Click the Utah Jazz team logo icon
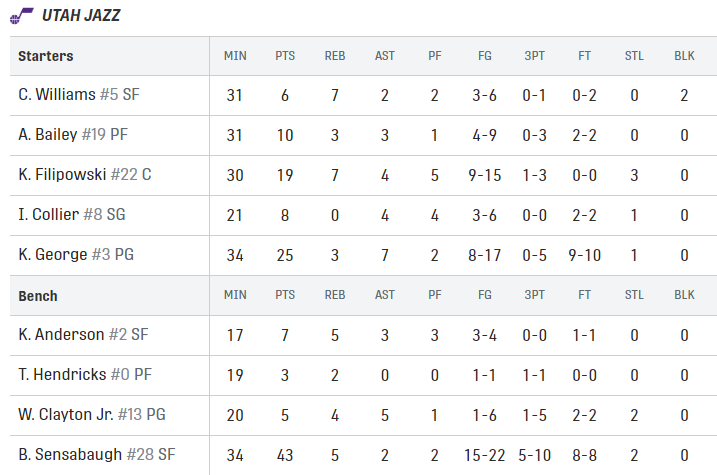717x475 pixels. pyautogui.click(x=21, y=16)
